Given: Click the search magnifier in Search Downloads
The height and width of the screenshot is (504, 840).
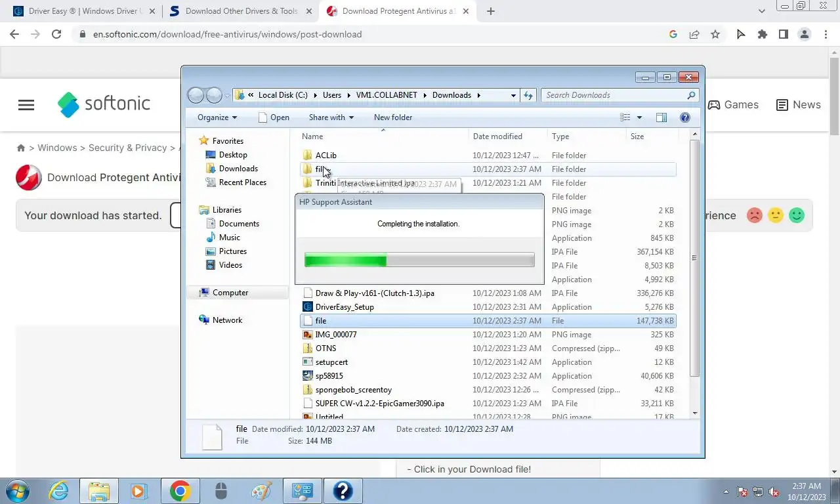Looking at the screenshot, I should click(691, 95).
